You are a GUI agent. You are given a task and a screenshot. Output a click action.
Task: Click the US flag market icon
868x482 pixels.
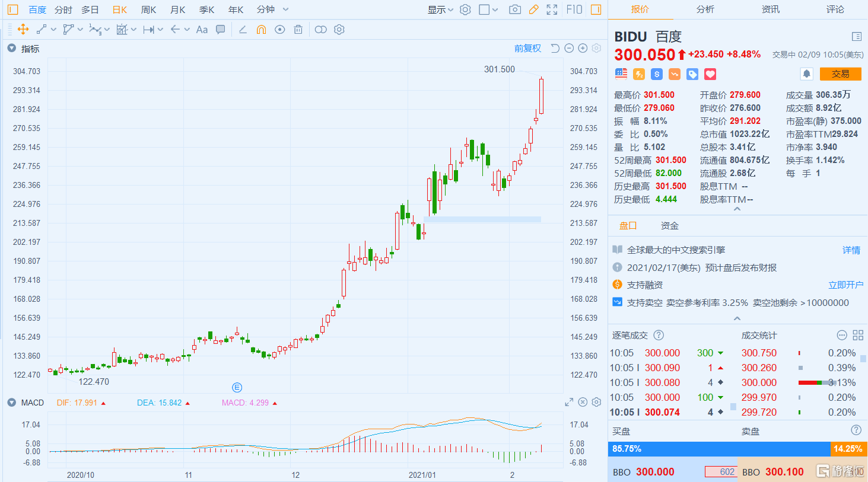[621, 74]
